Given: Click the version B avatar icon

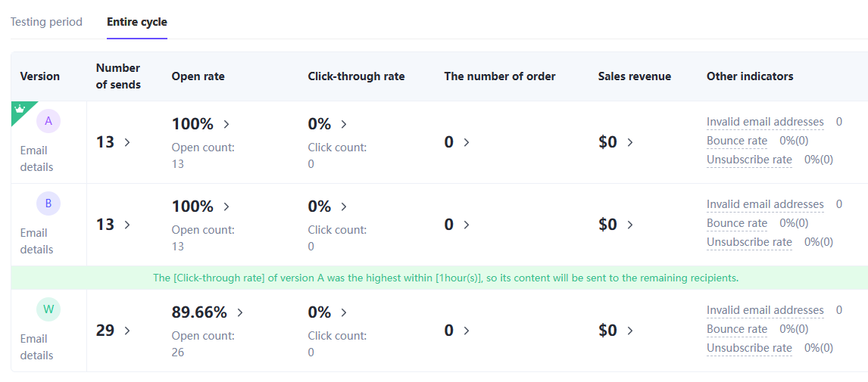Looking at the screenshot, I should tap(48, 203).
